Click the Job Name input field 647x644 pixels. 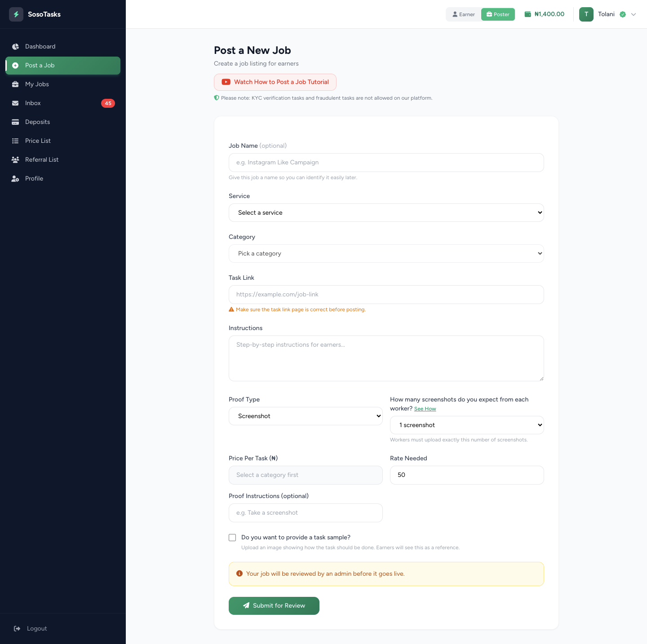(386, 163)
